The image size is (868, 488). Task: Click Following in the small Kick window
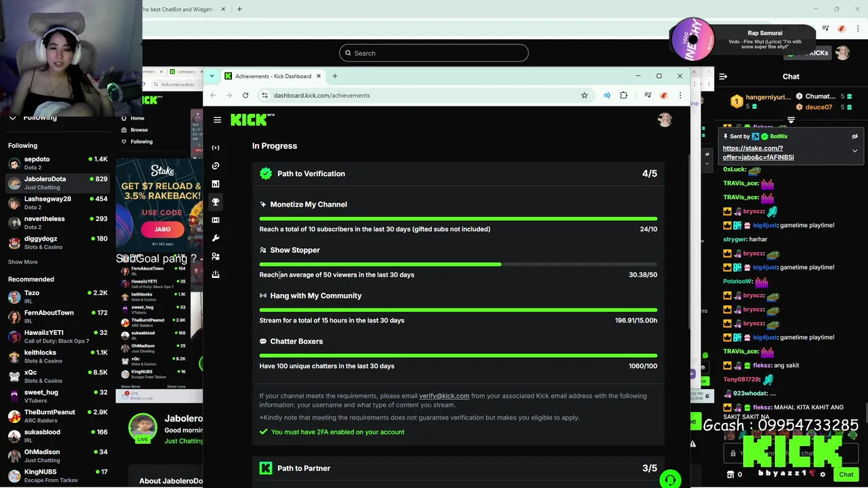[x=141, y=142]
